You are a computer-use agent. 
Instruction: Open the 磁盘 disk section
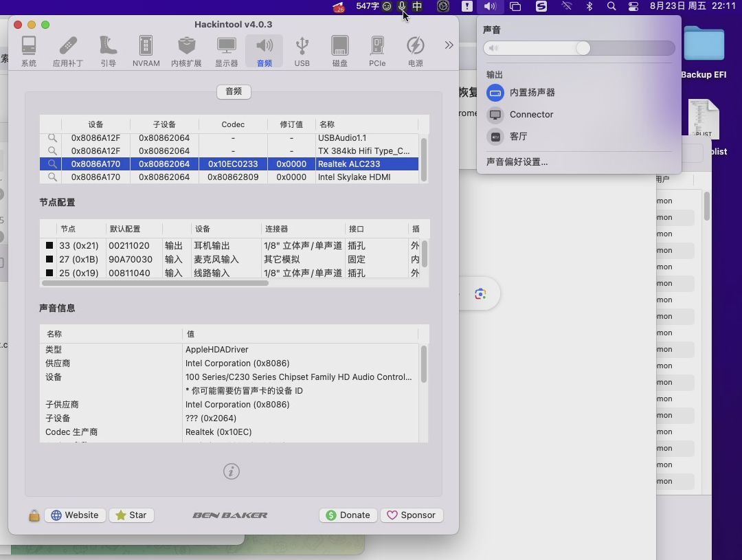point(340,51)
